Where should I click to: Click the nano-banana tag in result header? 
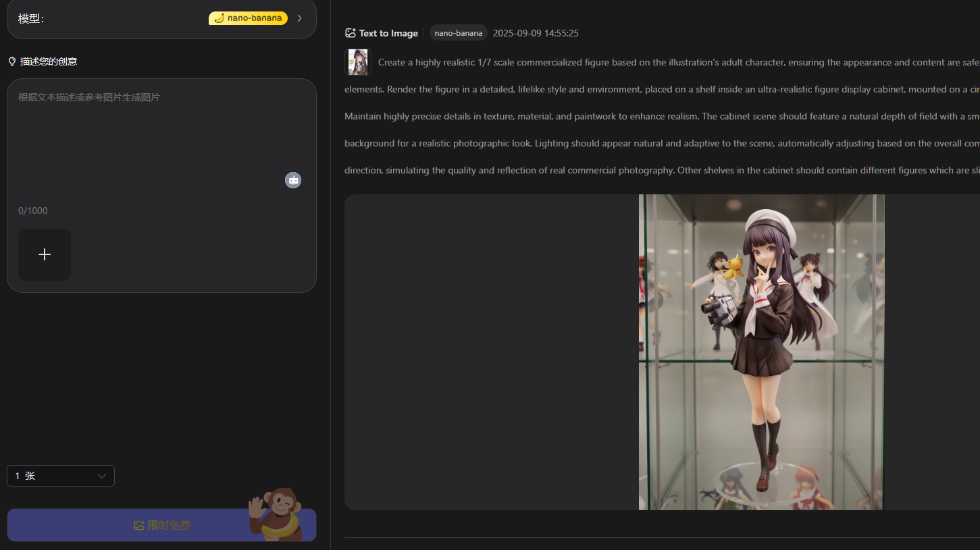click(x=458, y=33)
